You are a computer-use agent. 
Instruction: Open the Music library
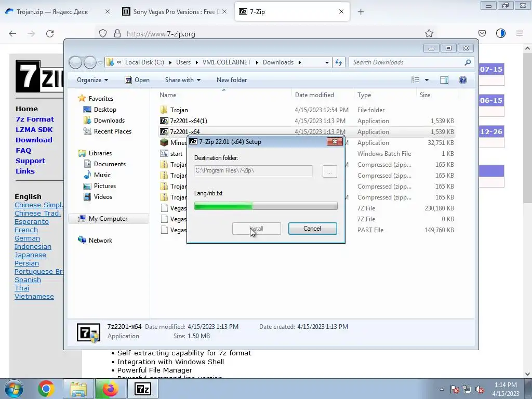coord(102,175)
